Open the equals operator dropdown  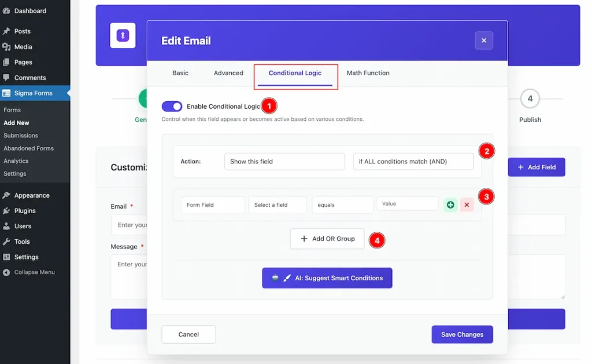343,205
